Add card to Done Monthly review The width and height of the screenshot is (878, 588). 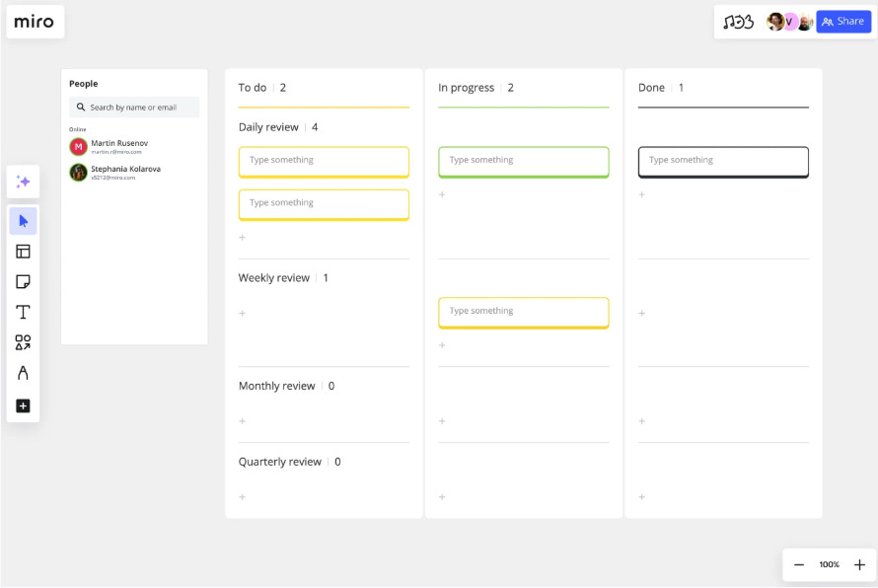click(642, 421)
